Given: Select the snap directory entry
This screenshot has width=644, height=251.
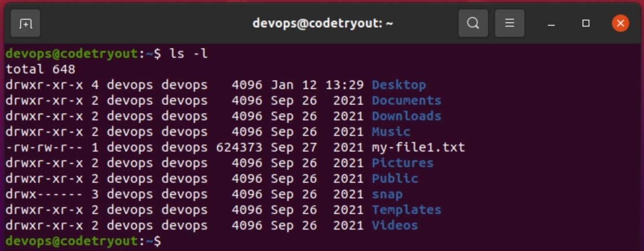Looking at the screenshot, I should (x=388, y=195).
